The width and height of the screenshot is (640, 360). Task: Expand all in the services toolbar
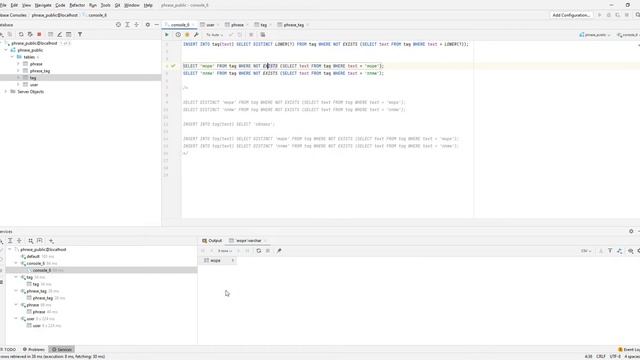pos(10,241)
